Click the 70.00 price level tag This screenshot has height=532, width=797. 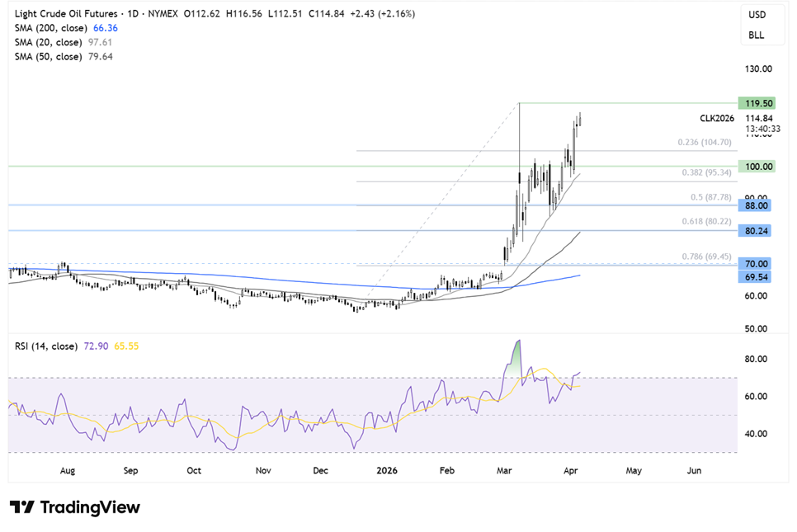[758, 264]
